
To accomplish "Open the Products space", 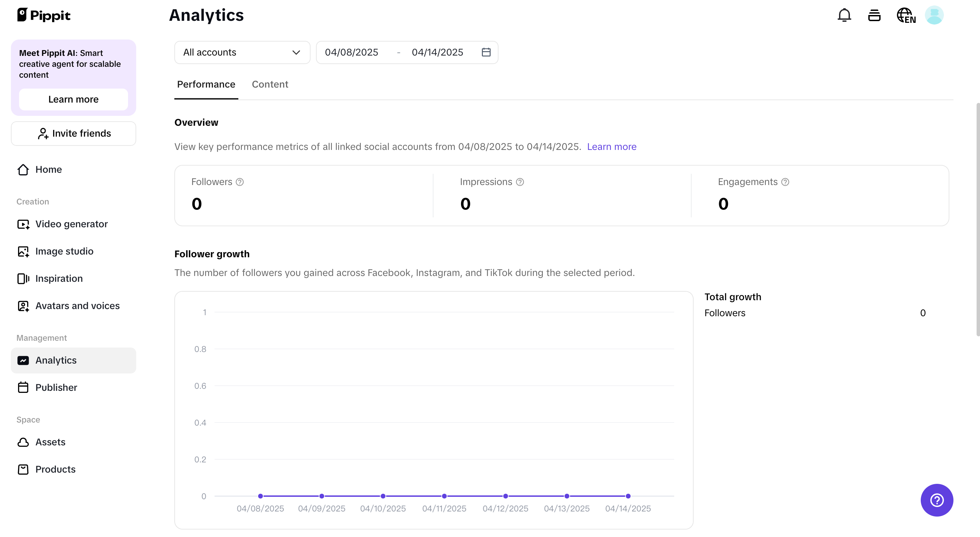I will [55, 469].
